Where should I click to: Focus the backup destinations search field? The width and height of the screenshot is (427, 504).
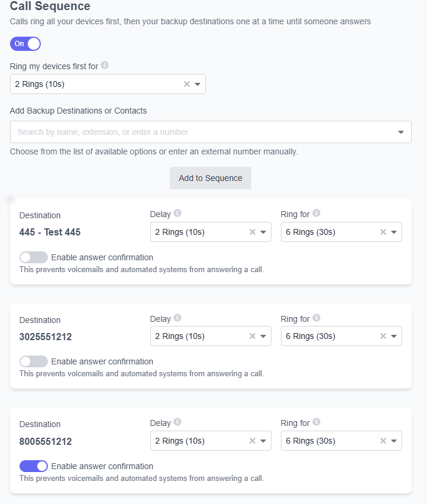point(211,132)
